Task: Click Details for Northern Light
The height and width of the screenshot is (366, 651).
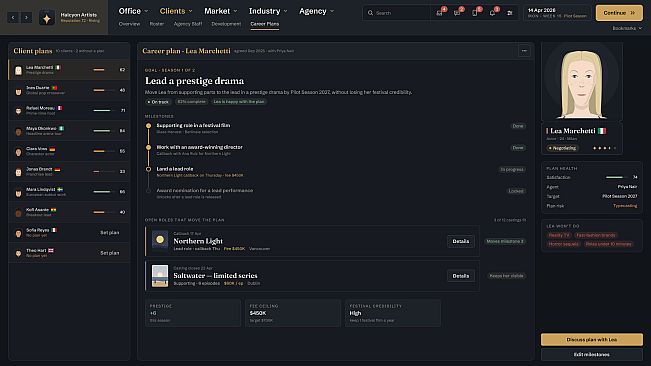Action: click(x=460, y=241)
